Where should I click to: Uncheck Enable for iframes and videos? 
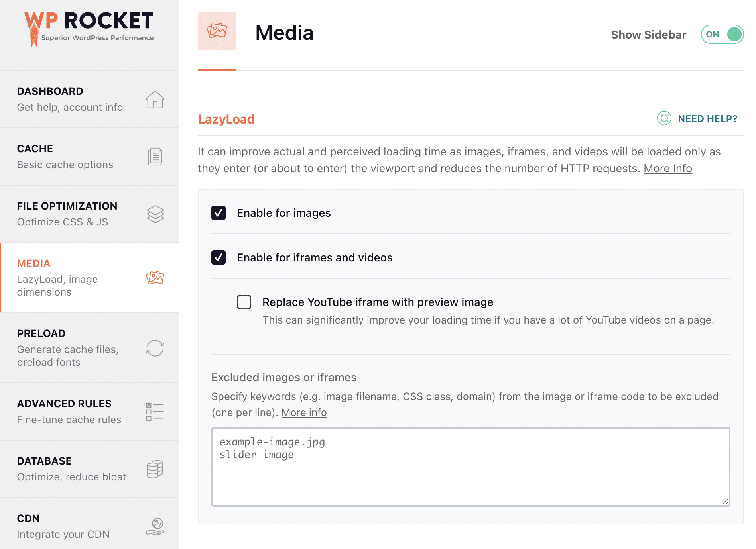pos(219,257)
